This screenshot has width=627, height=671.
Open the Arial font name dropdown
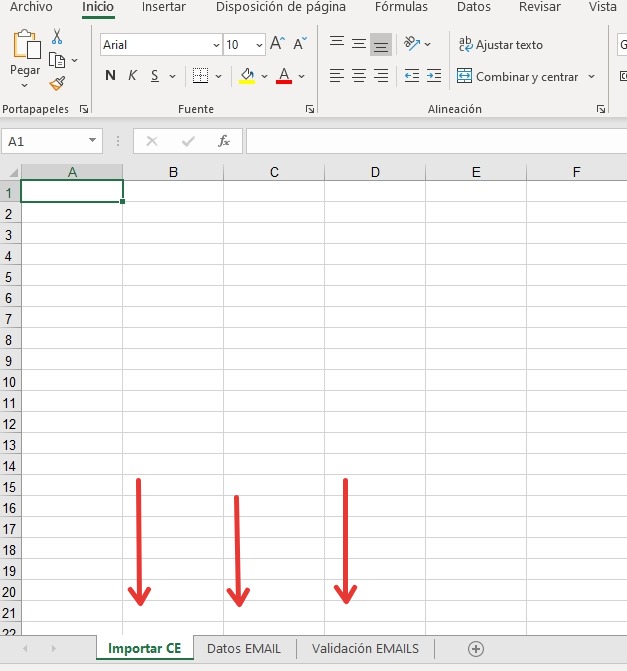click(x=216, y=45)
